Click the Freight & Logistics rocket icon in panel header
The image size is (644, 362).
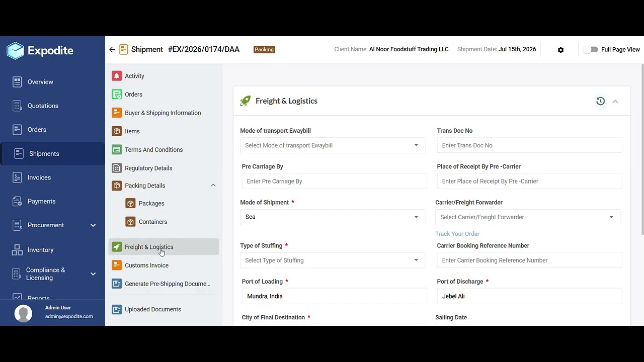click(x=245, y=101)
